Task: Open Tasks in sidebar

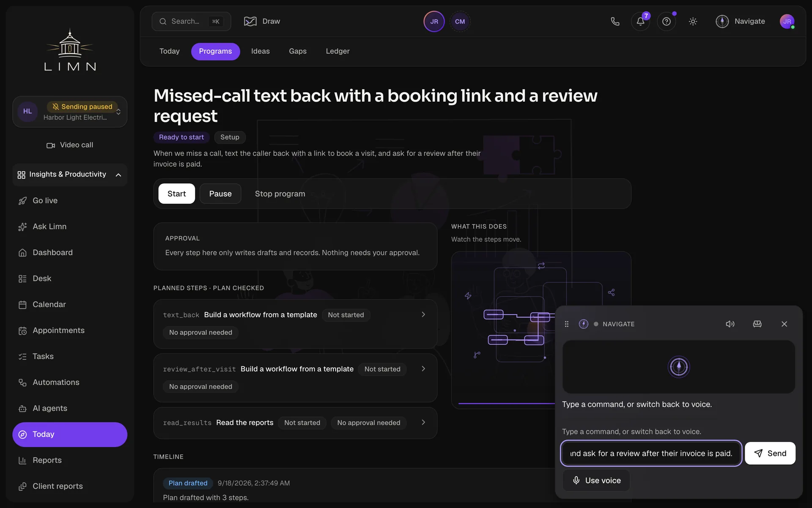Action: (x=70, y=356)
